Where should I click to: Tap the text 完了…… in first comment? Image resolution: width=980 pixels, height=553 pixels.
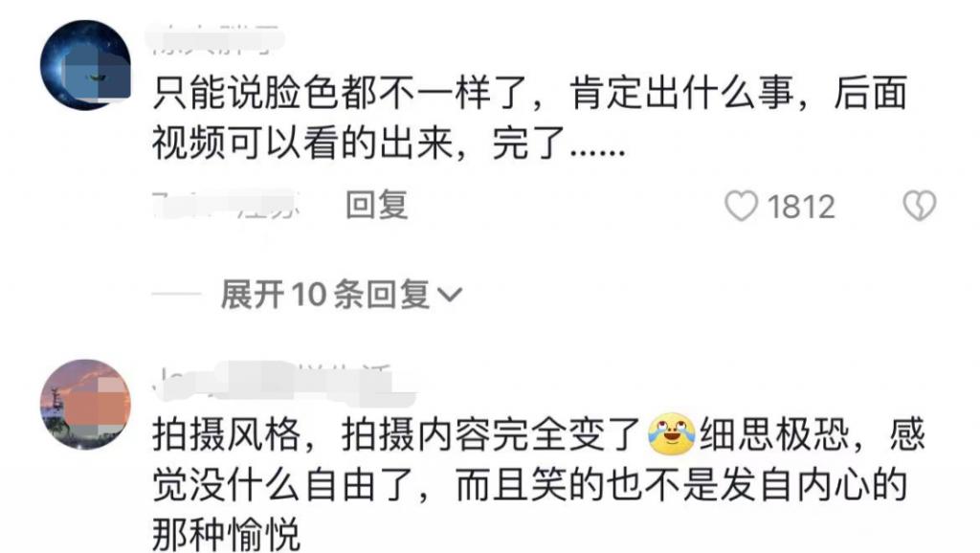(x=558, y=144)
